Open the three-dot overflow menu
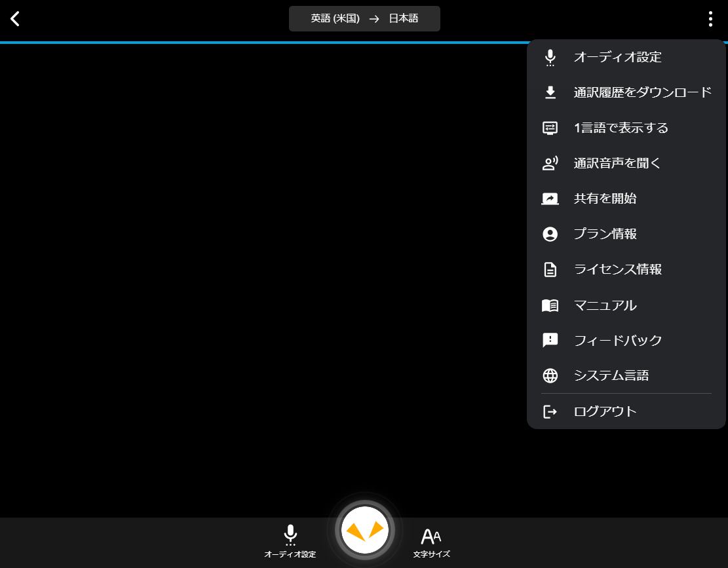The width and height of the screenshot is (728, 568). [x=710, y=19]
